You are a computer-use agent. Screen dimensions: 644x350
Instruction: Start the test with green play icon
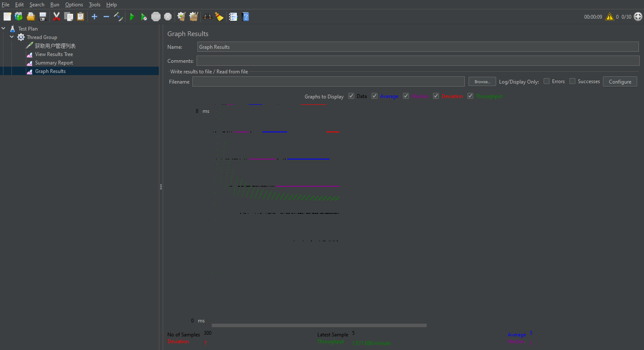click(132, 17)
